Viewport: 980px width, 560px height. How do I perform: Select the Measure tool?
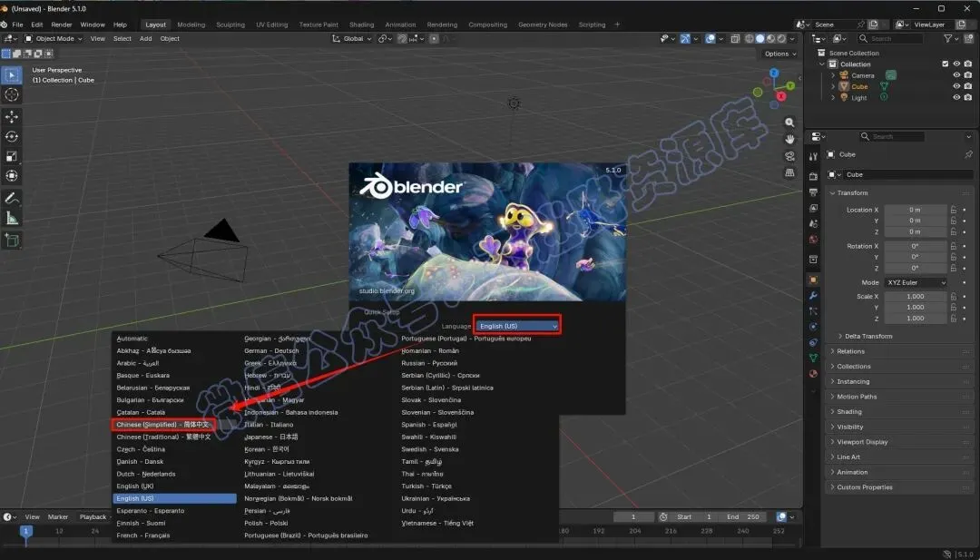(11, 218)
